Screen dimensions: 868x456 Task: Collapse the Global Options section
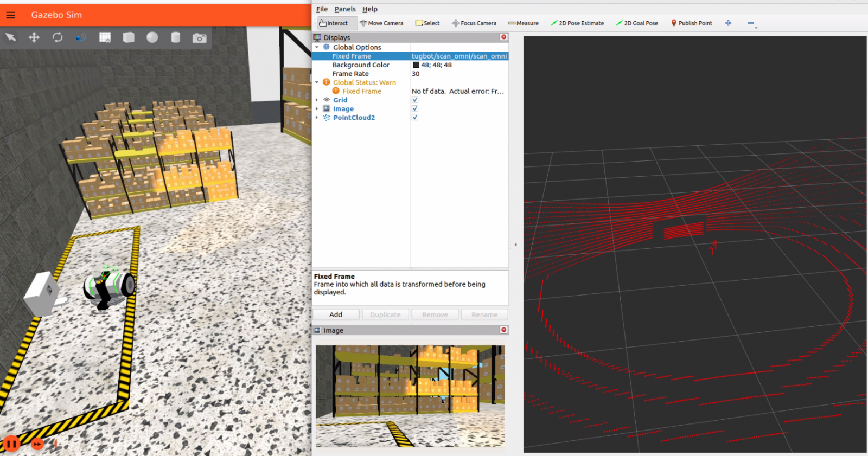click(x=317, y=48)
